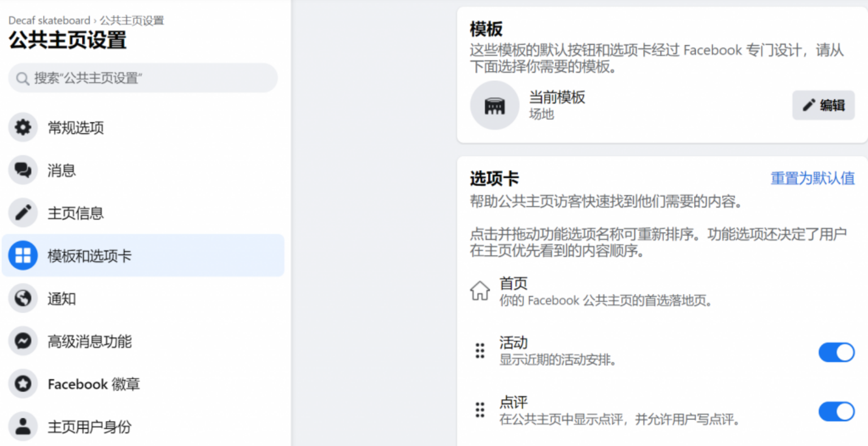Open 主页用户身份 settings section
The height and width of the screenshot is (446, 868).
pos(143,426)
